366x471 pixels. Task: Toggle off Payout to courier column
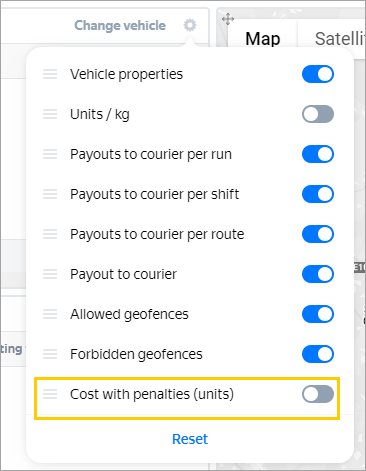(x=318, y=274)
